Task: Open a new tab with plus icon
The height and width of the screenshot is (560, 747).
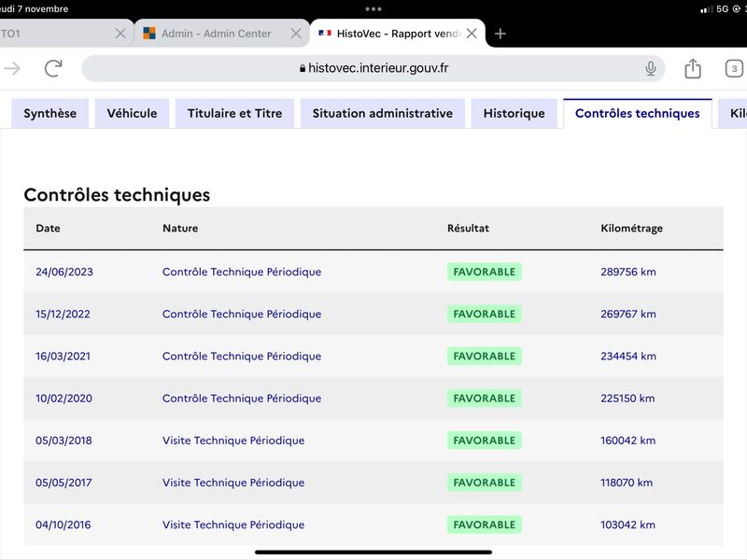Action: click(500, 34)
